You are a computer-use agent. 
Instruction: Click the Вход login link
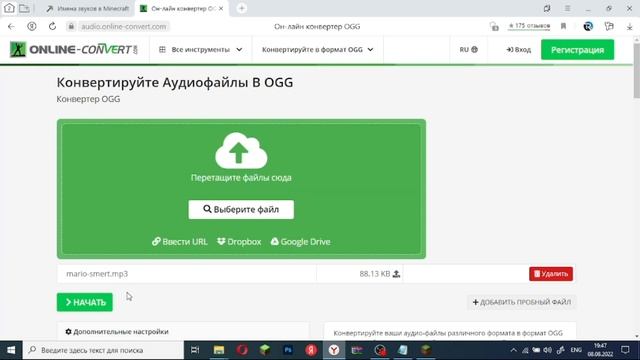click(519, 50)
